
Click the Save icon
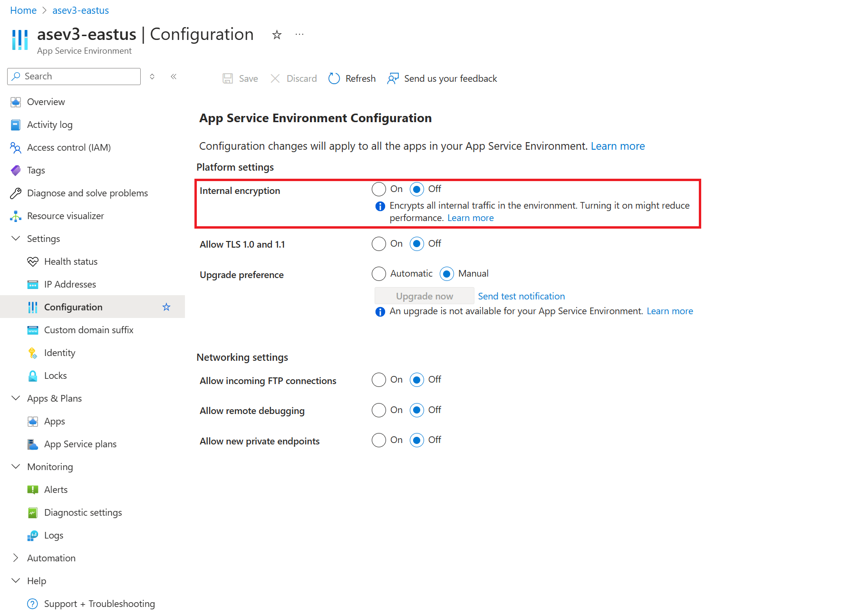pos(229,78)
